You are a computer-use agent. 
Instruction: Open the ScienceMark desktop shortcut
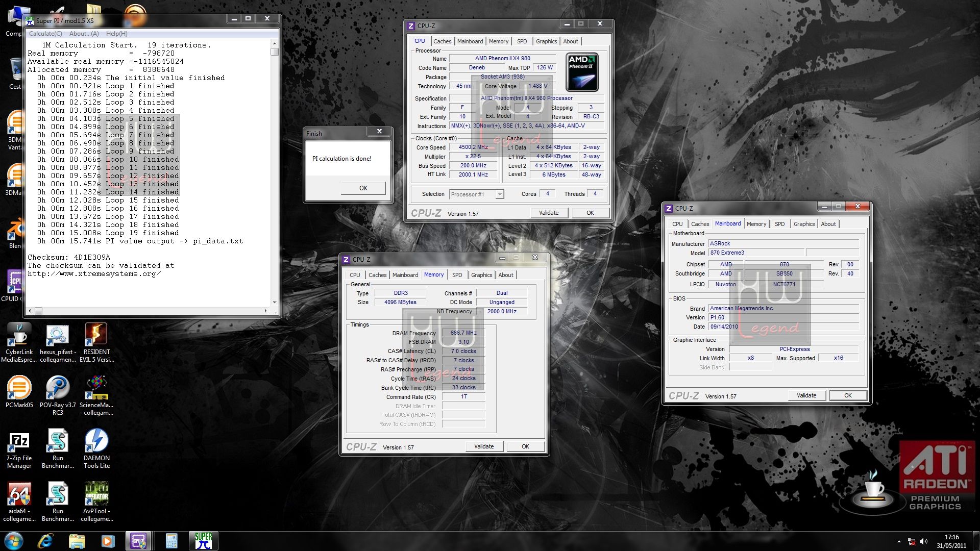coord(96,395)
